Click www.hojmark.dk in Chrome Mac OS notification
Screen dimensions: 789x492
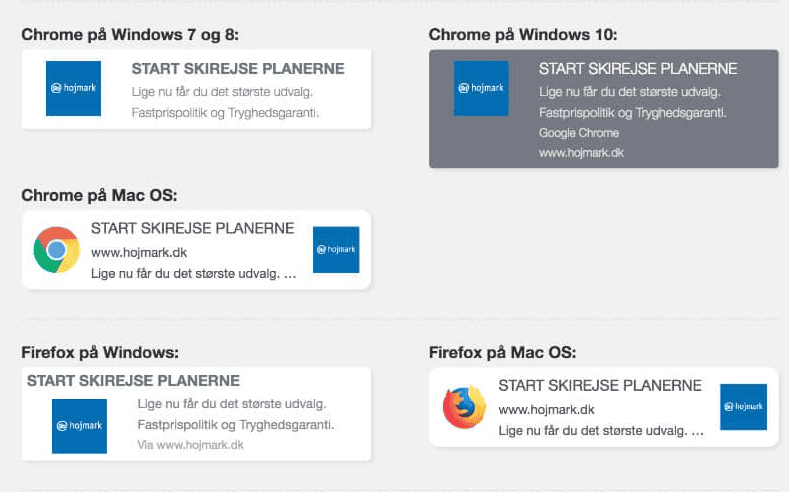pos(139,253)
